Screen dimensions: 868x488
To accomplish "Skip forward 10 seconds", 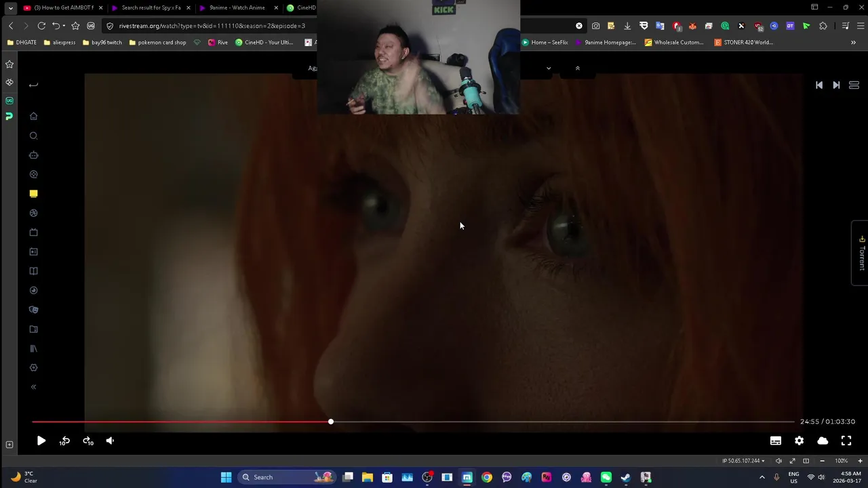I will tap(88, 441).
